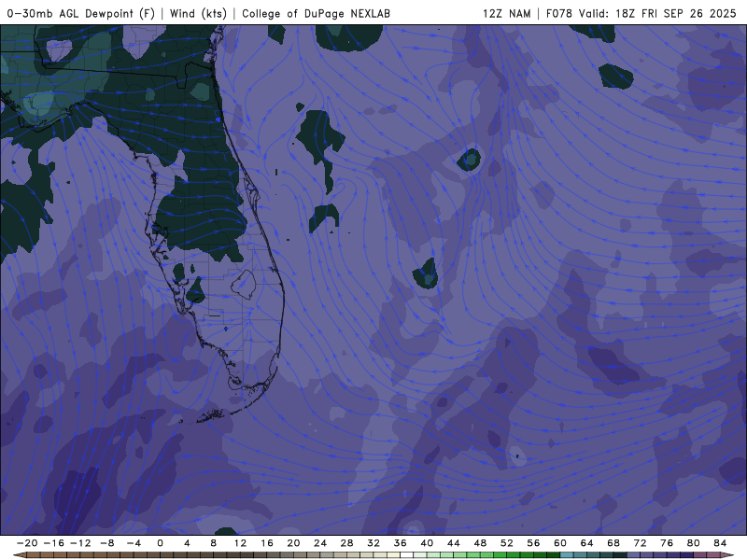The height and width of the screenshot is (560, 747).
Task: Click the '0' color scale label
Action: tap(160, 543)
